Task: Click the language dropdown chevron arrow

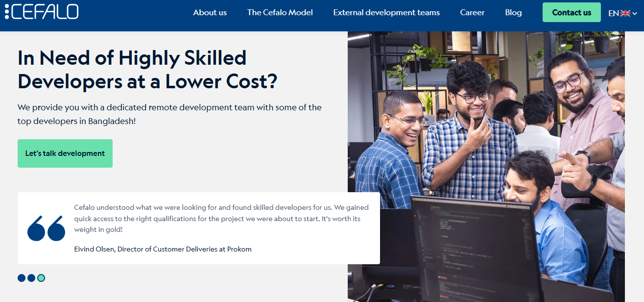Action: point(635,14)
